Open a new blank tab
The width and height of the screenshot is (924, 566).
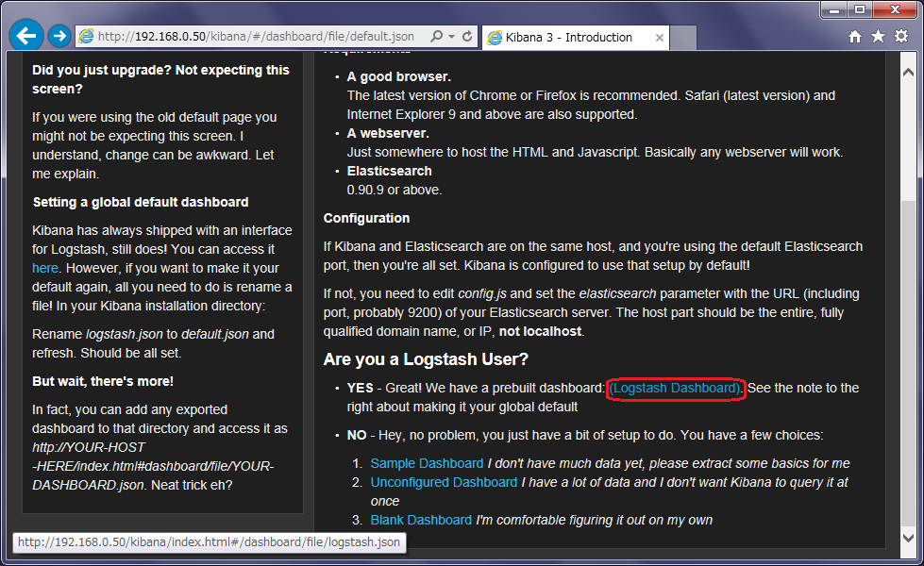pyautogui.click(x=683, y=38)
